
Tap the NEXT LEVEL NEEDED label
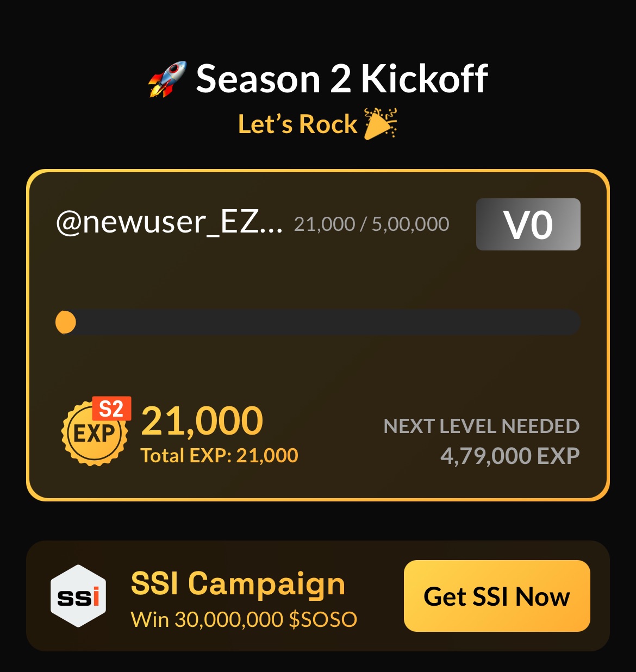482,426
